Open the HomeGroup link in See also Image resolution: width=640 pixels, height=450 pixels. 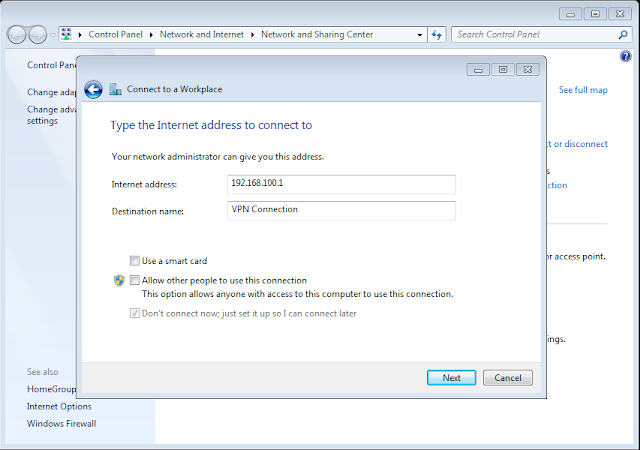[51, 389]
